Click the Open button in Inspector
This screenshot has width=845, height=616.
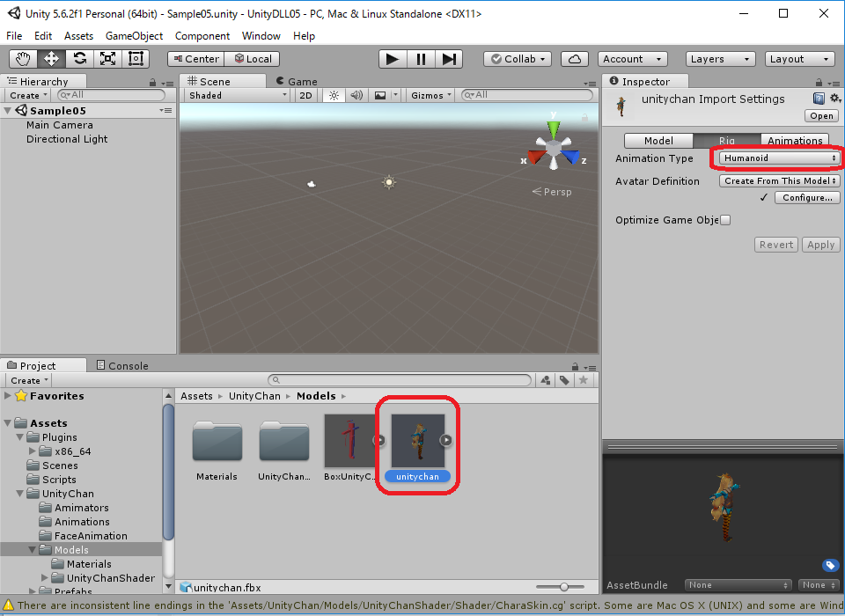click(x=821, y=116)
